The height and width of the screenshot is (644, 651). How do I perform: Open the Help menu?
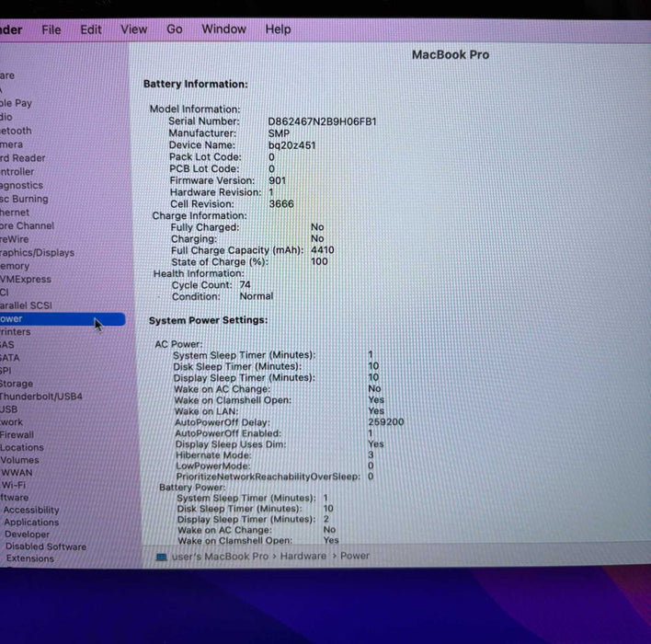coord(278,29)
